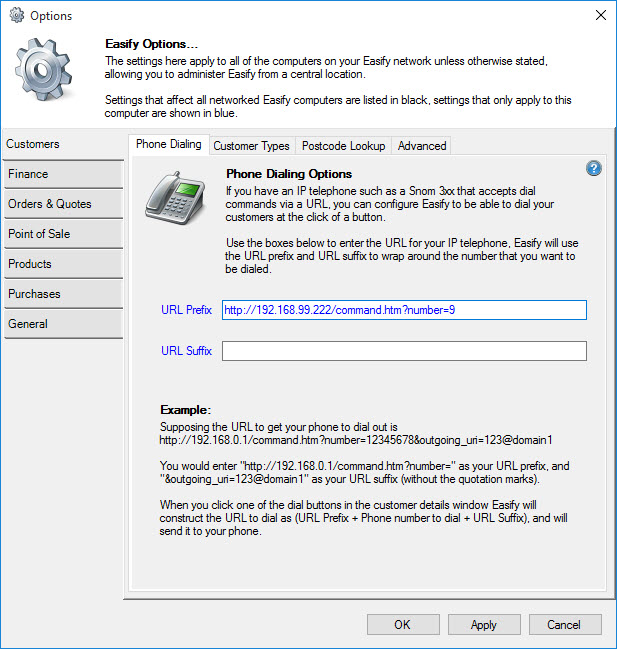Focus the empty URL Suffix field
The width and height of the screenshot is (617, 649).
pyautogui.click(x=403, y=351)
